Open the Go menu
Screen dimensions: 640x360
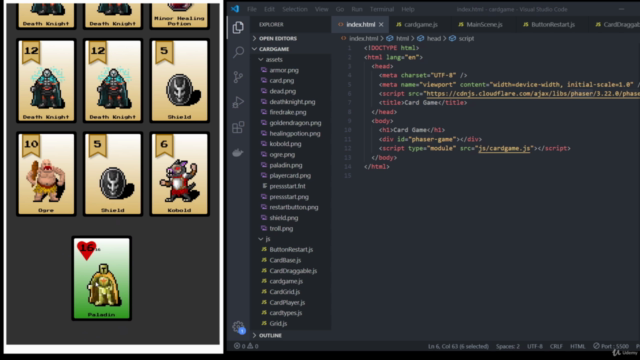point(340,9)
